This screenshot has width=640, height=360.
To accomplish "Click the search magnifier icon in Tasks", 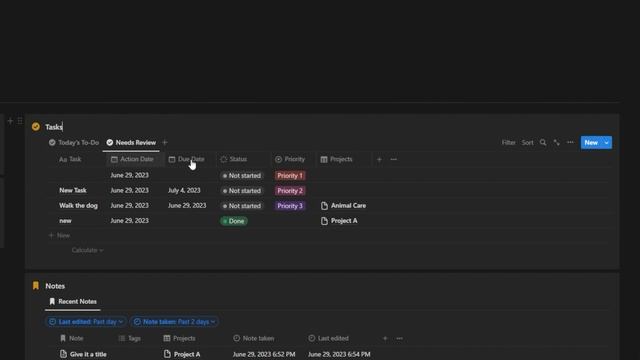I will tap(543, 142).
